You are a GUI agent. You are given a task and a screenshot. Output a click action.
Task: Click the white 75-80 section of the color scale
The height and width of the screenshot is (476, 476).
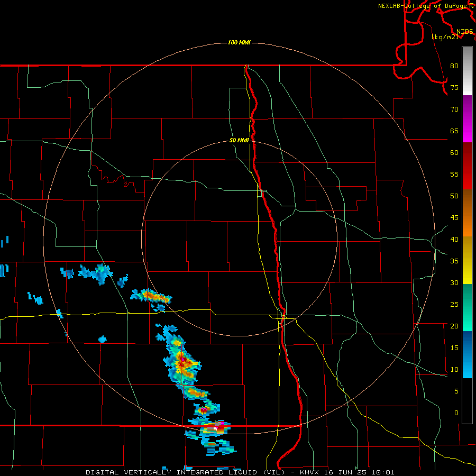(467, 71)
